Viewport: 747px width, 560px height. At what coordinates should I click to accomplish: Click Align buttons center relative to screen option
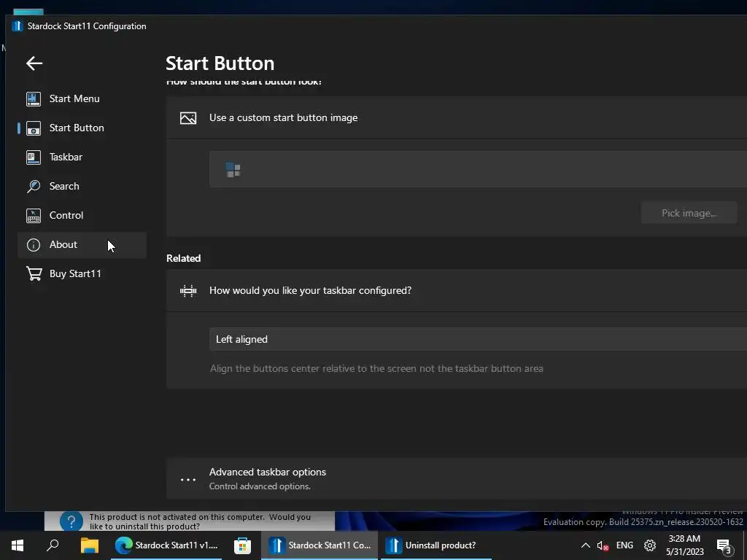(376, 368)
